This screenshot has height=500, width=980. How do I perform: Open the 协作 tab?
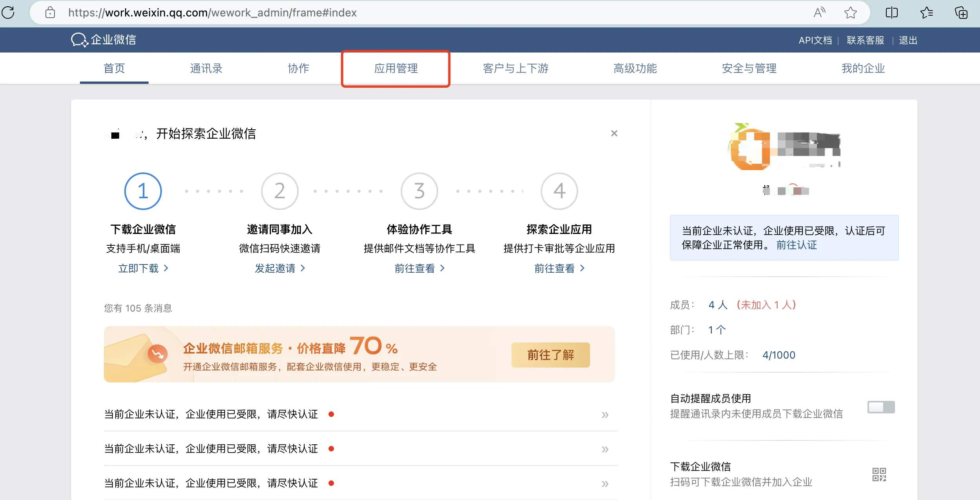tap(298, 68)
